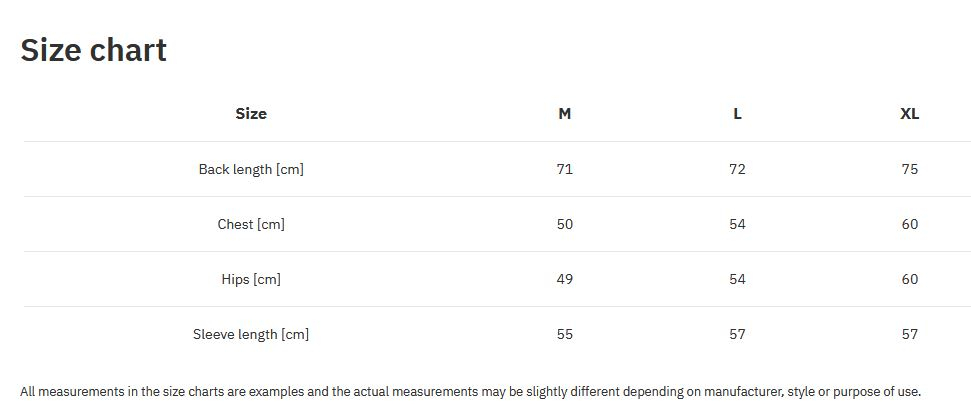This screenshot has width=971, height=418.
Task: Click the Size chart heading
Action: [x=94, y=50]
